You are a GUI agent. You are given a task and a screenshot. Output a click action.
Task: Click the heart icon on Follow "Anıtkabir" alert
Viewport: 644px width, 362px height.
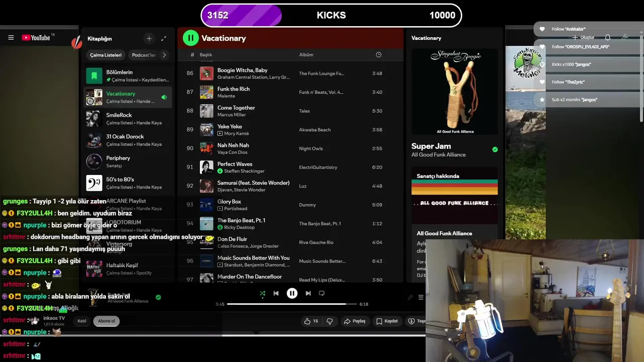click(x=542, y=29)
